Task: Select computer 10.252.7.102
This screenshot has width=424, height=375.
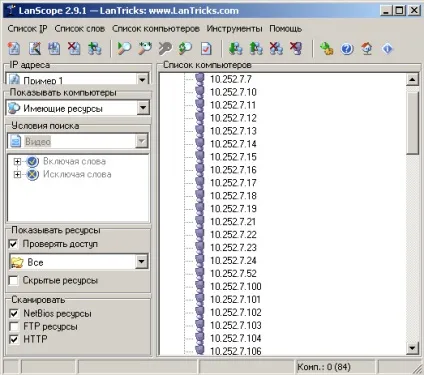Action: [236, 312]
